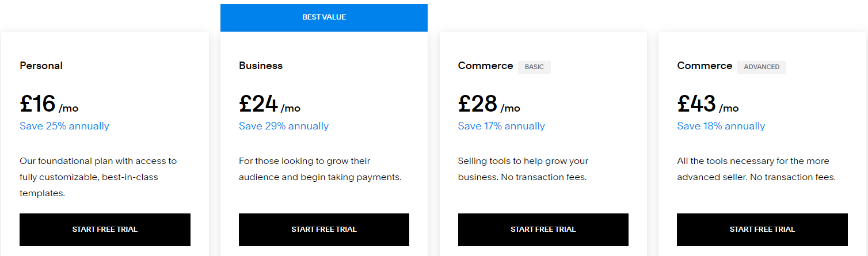Start free trial for Personal plan
The height and width of the screenshot is (256, 868).
pyautogui.click(x=105, y=230)
